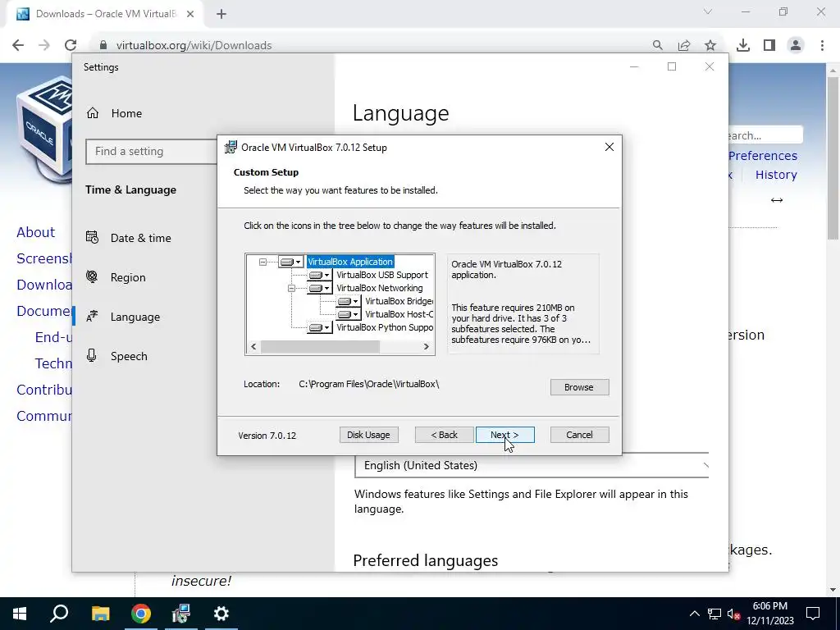Open Preferences link on VirtualBox site
Image resolution: width=840 pixels, height=630 pixels.
click(763, 156)
